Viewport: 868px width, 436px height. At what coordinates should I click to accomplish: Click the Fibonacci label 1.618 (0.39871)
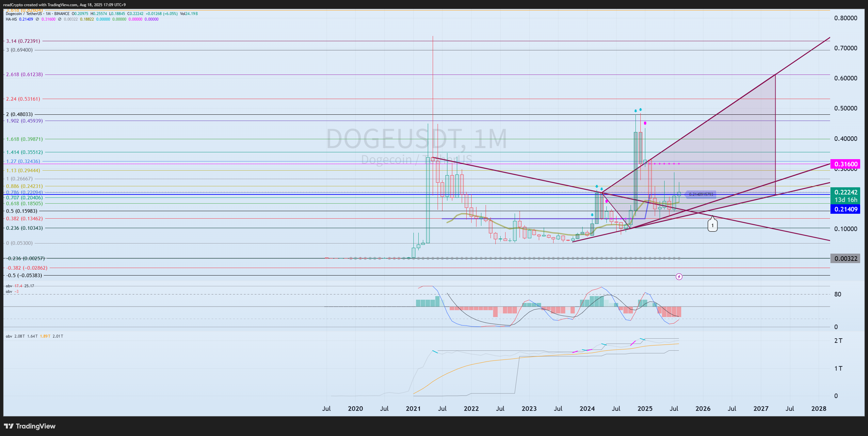click(24, 139)
